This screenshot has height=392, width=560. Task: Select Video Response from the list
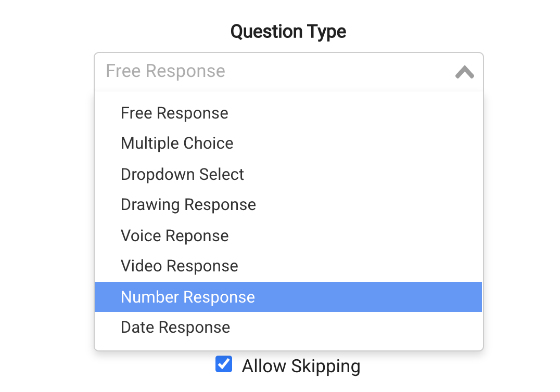(x=179, y=266)
